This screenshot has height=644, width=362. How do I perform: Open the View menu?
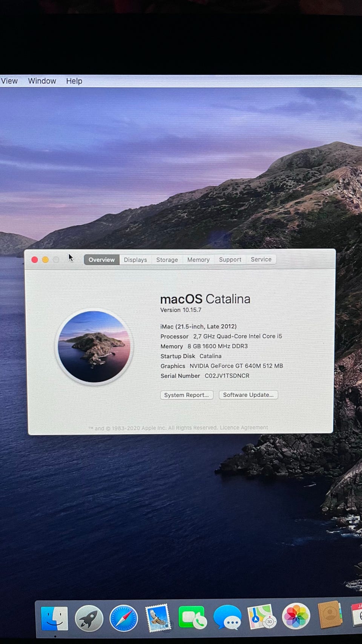click(x=9, y=81)
